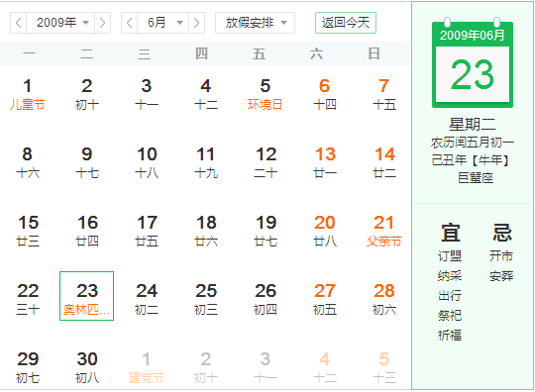
Task: Select June 22 三十
Action: pos(28,299)
